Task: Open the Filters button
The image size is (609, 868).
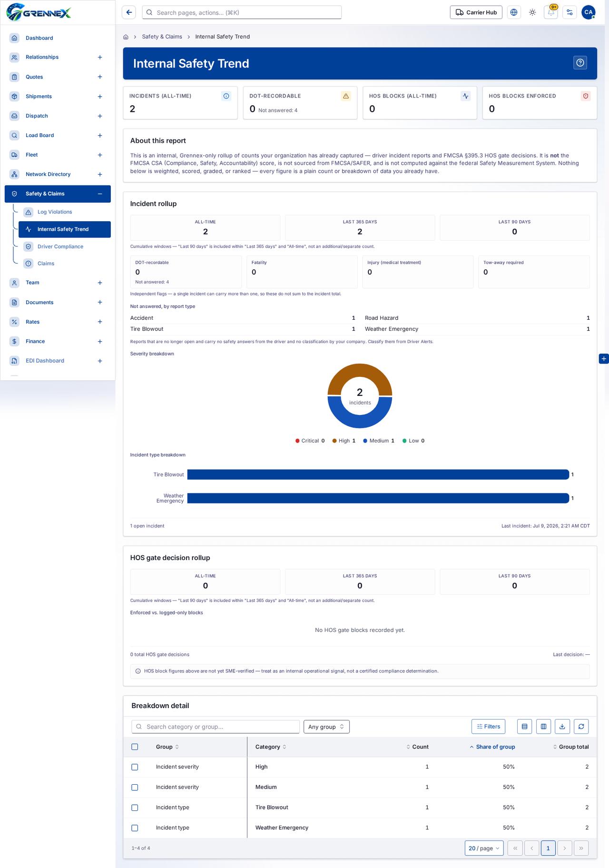Action: pos(488,727)
